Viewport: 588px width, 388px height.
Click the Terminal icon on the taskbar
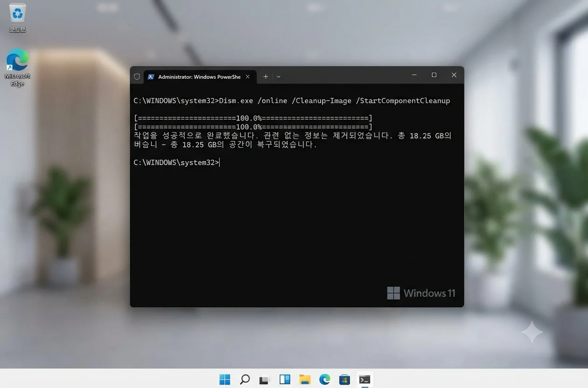click(365, 379)
